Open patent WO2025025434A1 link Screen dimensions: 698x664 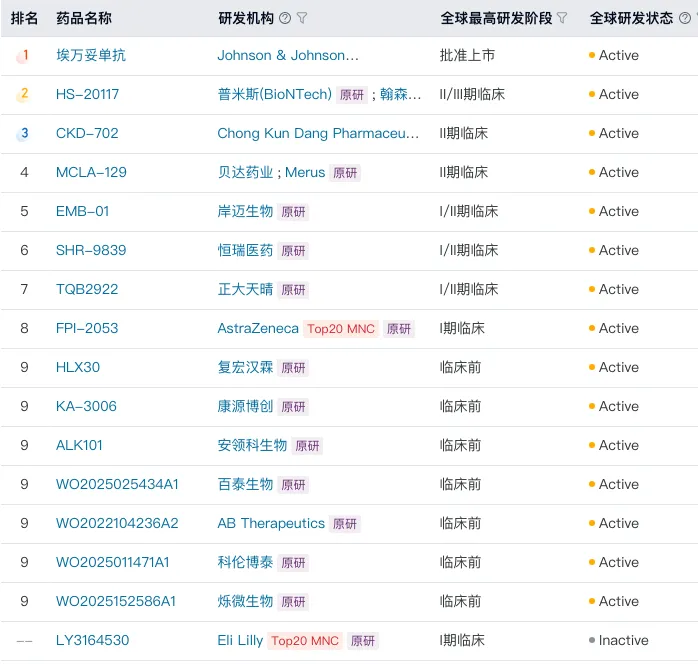click(117, 485)
